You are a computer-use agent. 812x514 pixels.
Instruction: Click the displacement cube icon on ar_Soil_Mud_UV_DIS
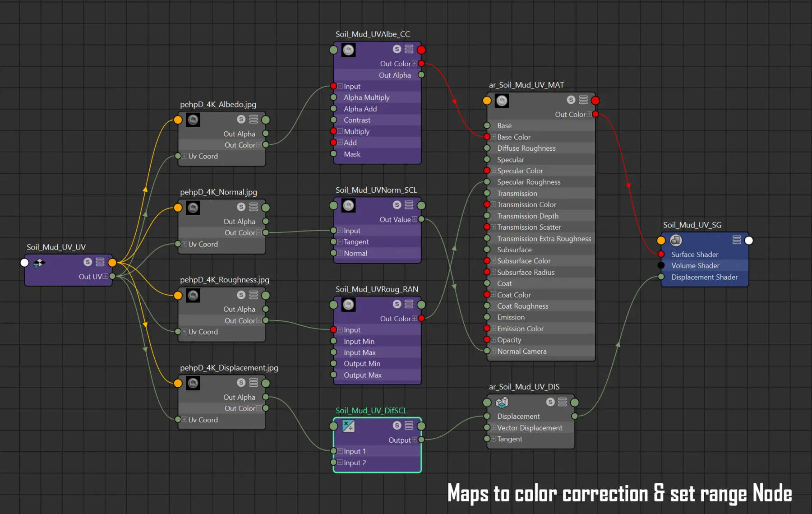pos(502,402)
